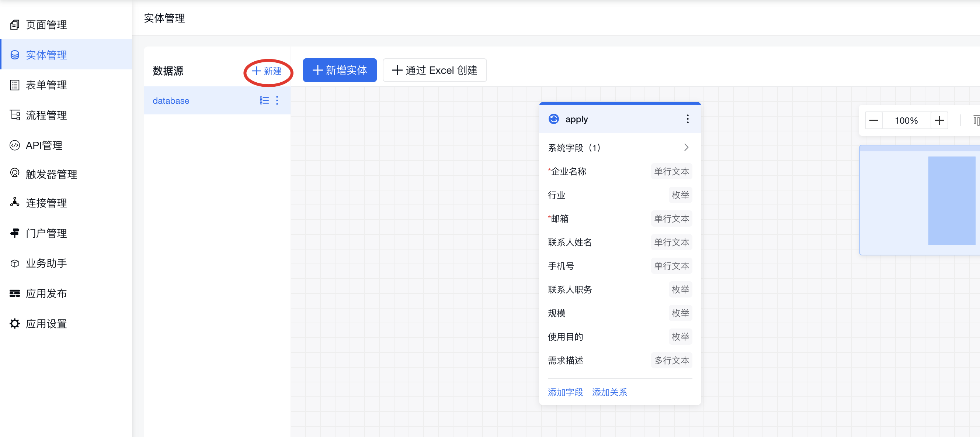
Task: Click the 使用目的 field
Action: 620,337
